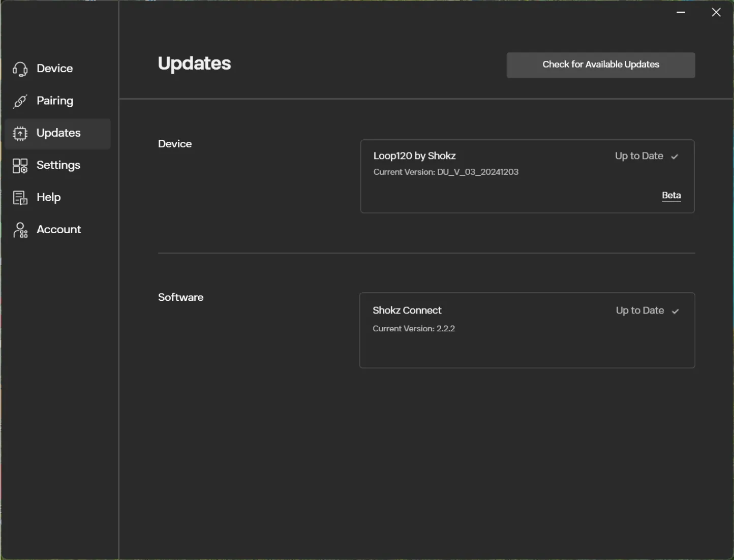
Task: Go to the Pairing page
Action: [x=58, y=101]
